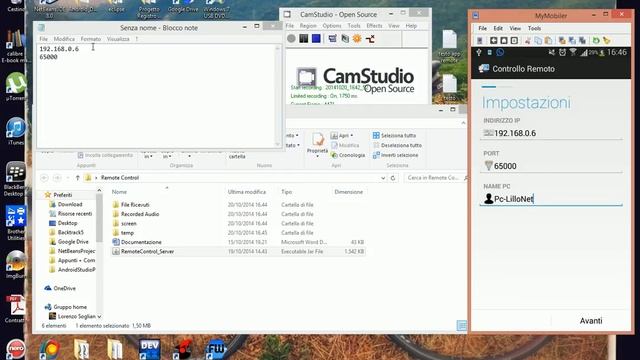Viewport: 640px width, 360px height.
Task: Click the MyMobiler menu square icon
Action: pos(514,40)
